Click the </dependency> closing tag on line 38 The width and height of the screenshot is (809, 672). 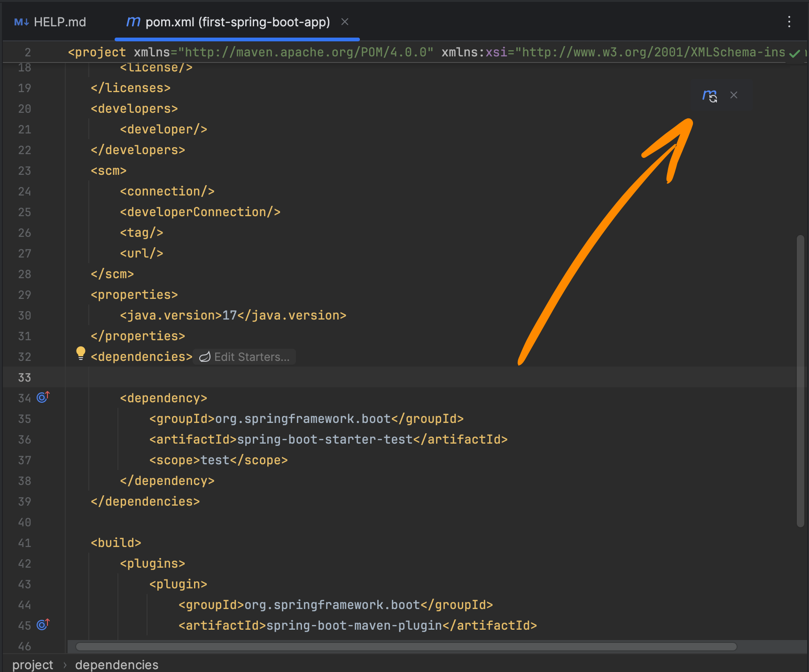click(167, 481)
